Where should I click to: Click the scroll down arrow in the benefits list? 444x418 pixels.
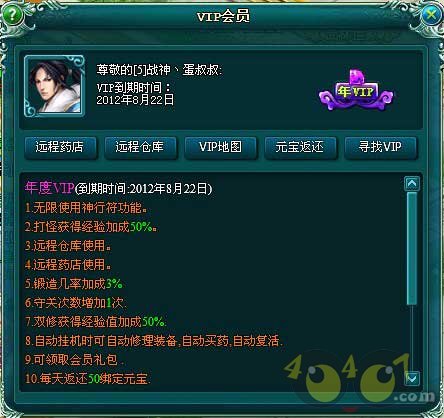point(412,379)
